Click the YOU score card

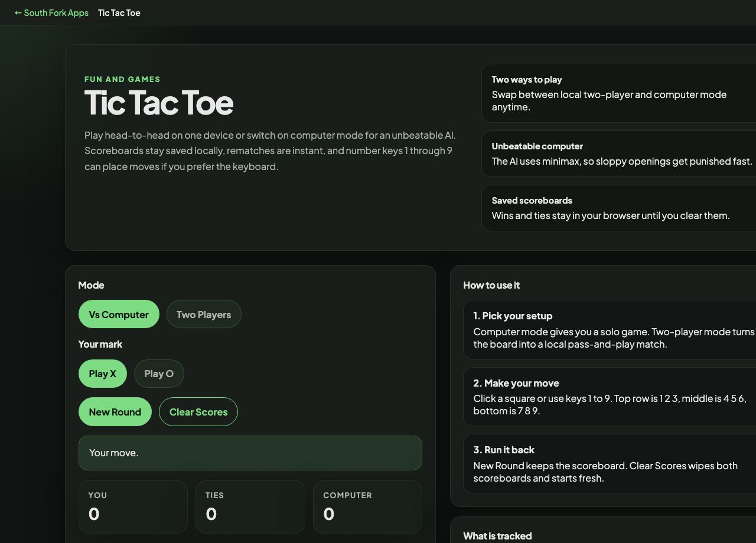(x=133, y=507)
